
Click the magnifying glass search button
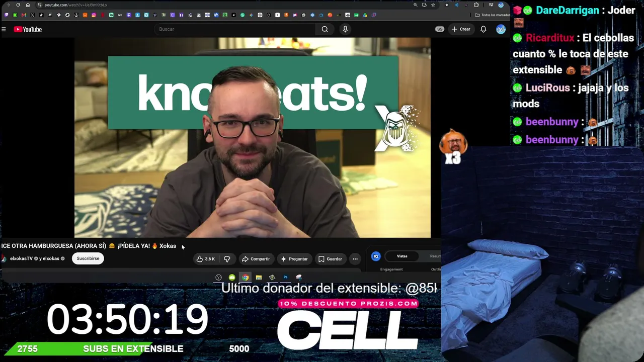[x=325, y=29]
